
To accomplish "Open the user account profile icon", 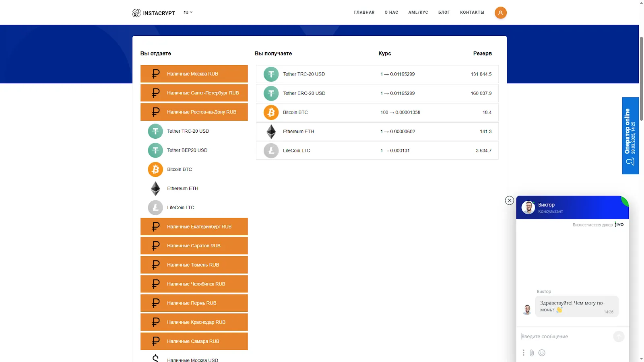I will [x=500, y=13].
